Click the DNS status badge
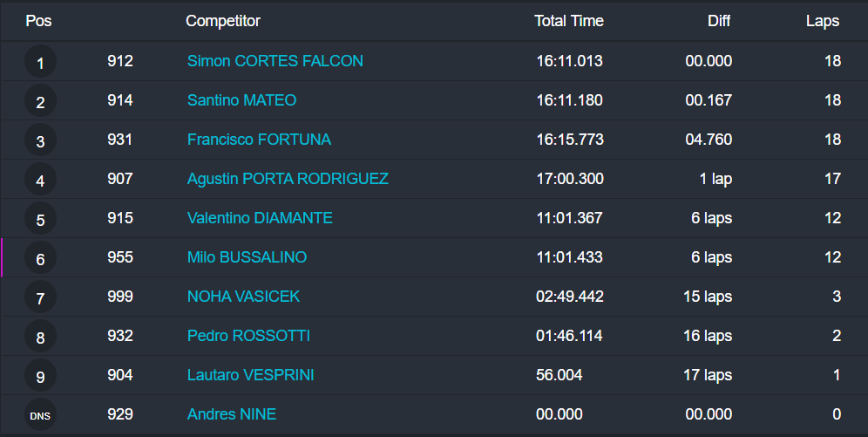868x437 pixels. [x=40, y=416]
